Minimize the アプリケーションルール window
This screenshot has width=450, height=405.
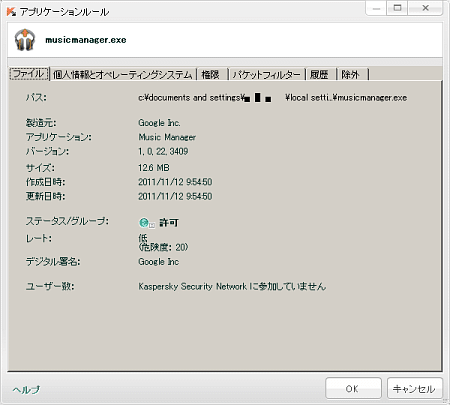point(376,8)
